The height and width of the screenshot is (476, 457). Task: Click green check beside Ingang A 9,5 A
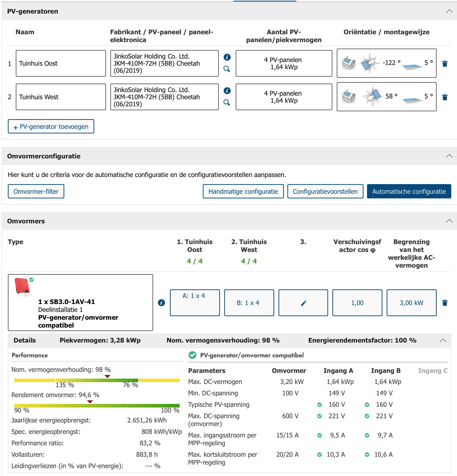coord(320,435)
